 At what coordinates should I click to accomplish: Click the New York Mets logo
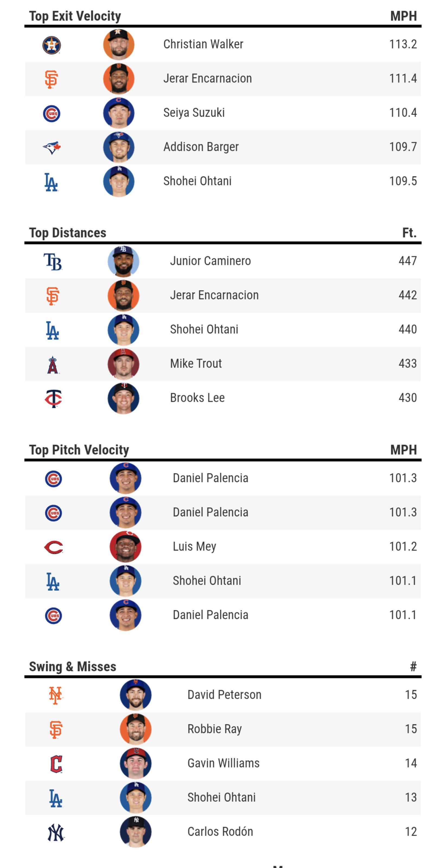56,695
